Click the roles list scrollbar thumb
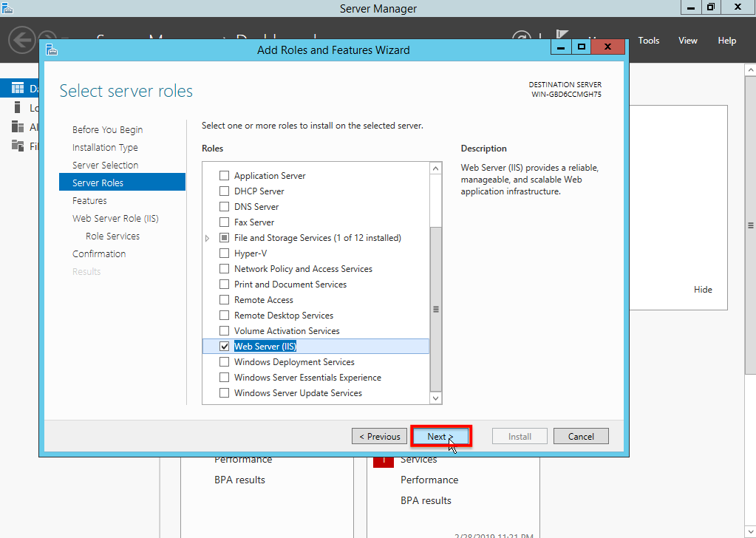756x538 pixels. coord(435,309)
